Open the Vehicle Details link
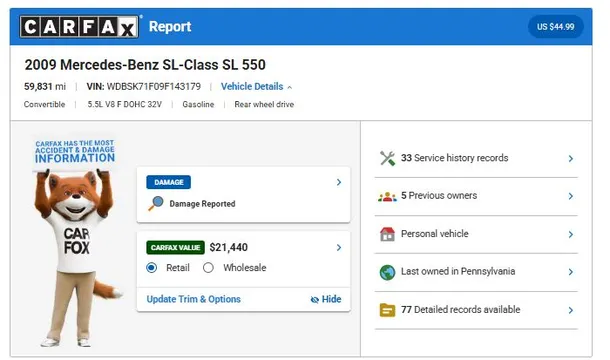610x360 pixels. coord(252,86)
